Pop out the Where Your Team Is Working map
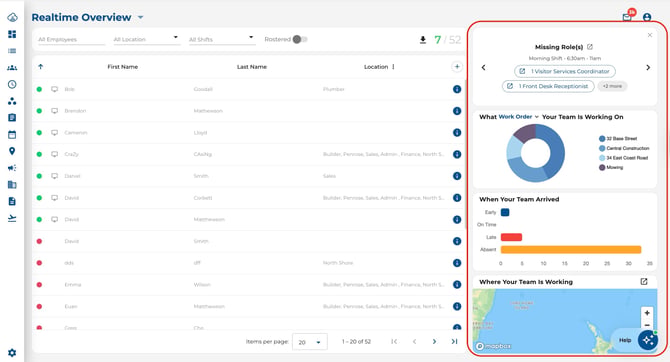The width and height of the screenshot is (670, 362). [644, 282]
